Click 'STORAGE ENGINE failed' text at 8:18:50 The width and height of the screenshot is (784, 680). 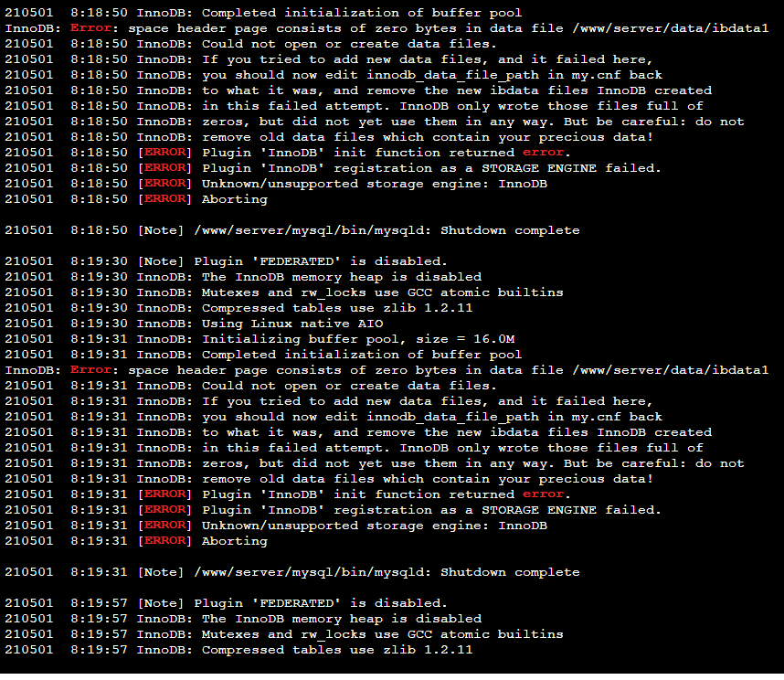click(571, 168)
